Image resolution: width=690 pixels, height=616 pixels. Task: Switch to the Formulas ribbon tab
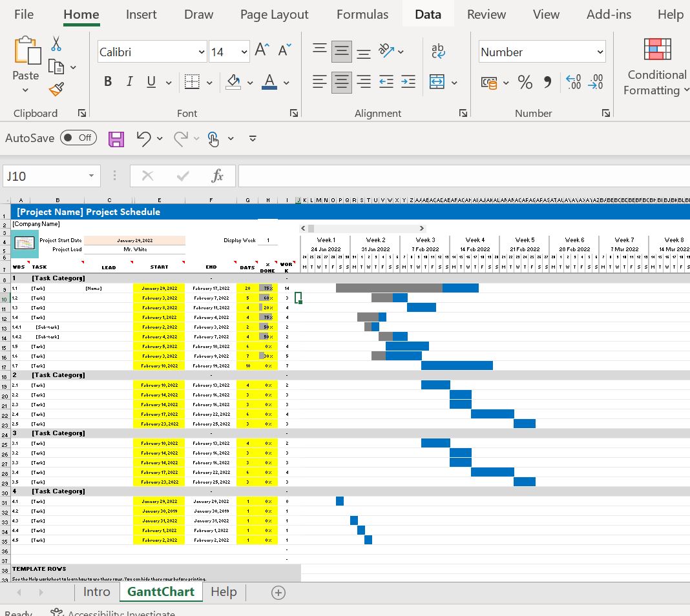[x=362, y=14]
